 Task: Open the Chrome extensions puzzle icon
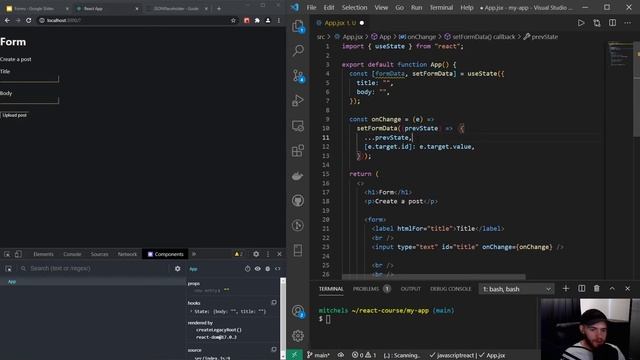(257, 20)
